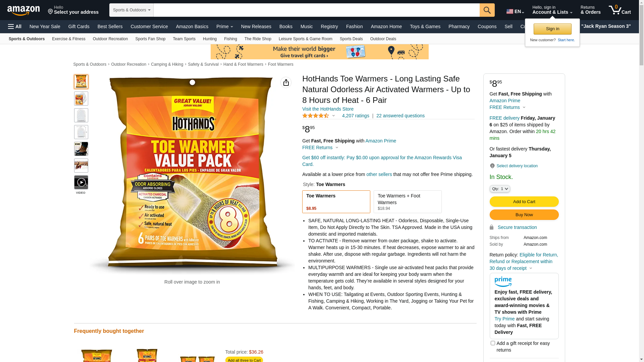This screenshot has width=644, height=362.
Task: Open the All hamburger menu
Action: 15,26
